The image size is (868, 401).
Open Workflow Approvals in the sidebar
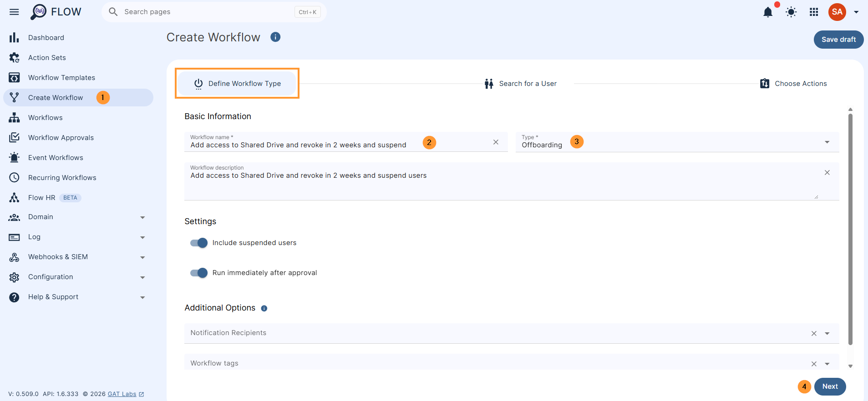tap(78, 138)
